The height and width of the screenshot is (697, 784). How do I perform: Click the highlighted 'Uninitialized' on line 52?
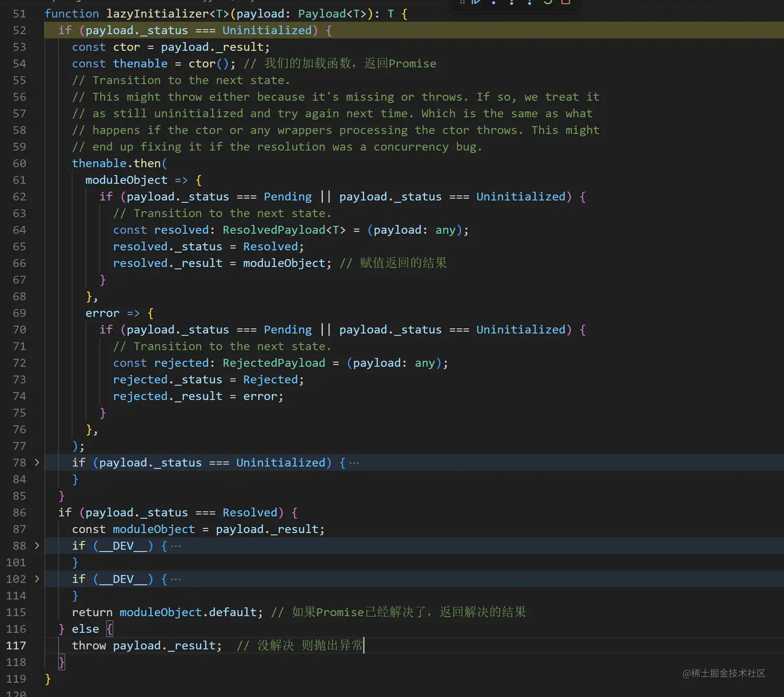point(267,31)
